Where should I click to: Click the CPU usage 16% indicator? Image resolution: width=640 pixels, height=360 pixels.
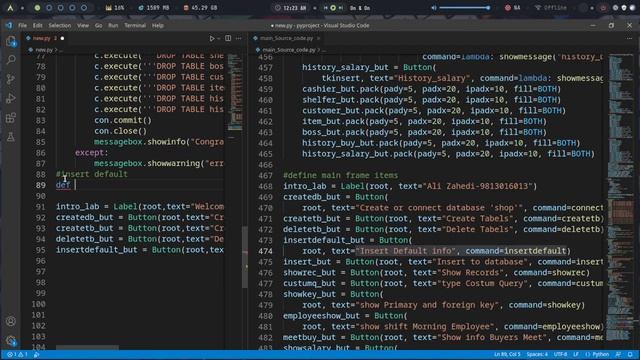[115, 8]
